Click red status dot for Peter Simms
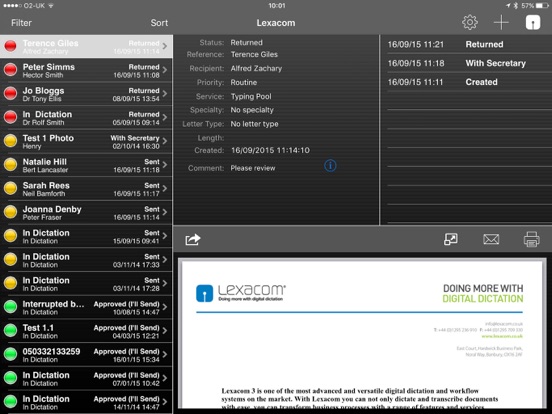The image size is (552, 414). 11,70
